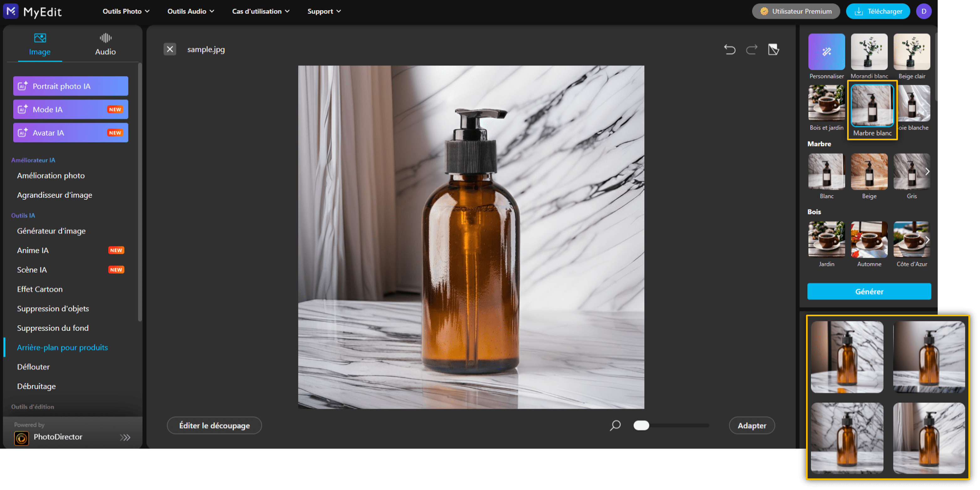The image size is (980, 490).
Task: Click the magnifier zoom icon
Action: tap(615, 426)
